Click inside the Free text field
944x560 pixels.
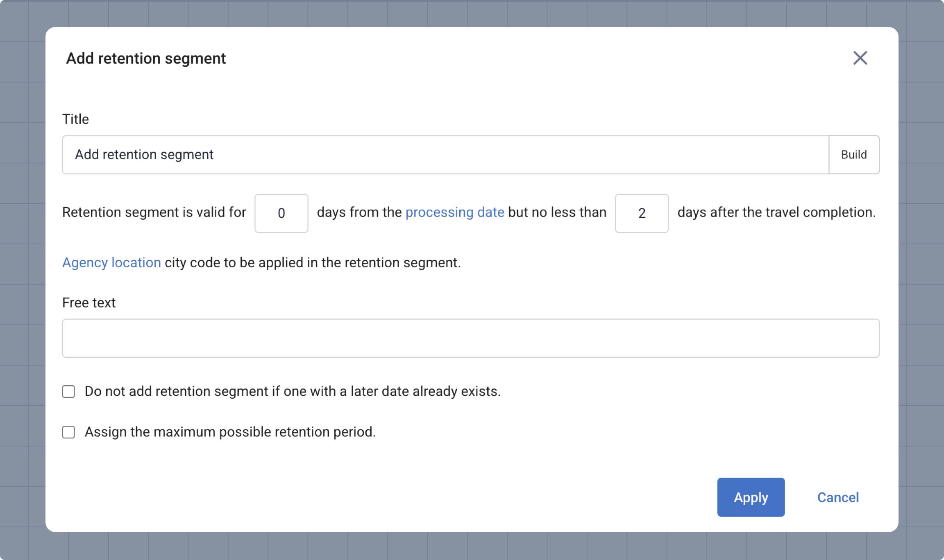[x=470, y=338]
